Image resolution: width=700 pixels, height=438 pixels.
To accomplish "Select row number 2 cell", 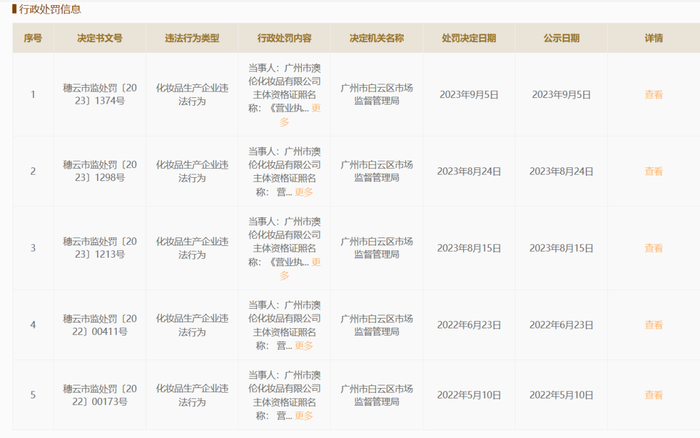I will coord(33,171).
